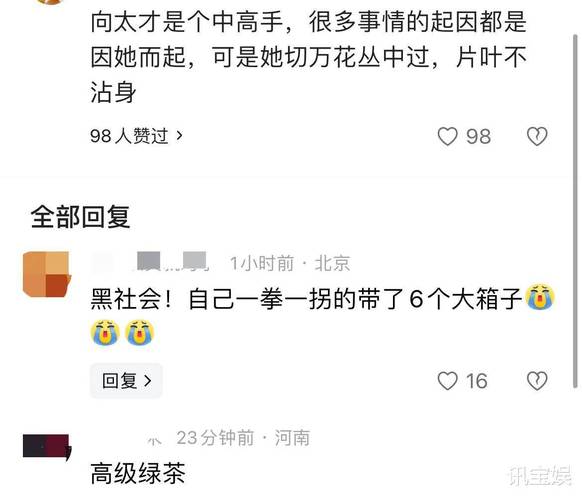Click the 高级绿茶 reply text

click(138, 473)
